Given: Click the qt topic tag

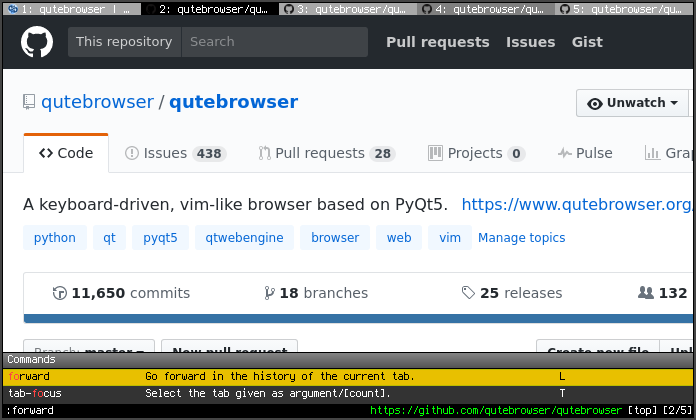Looking at the screenshot, I should (109, 238).
